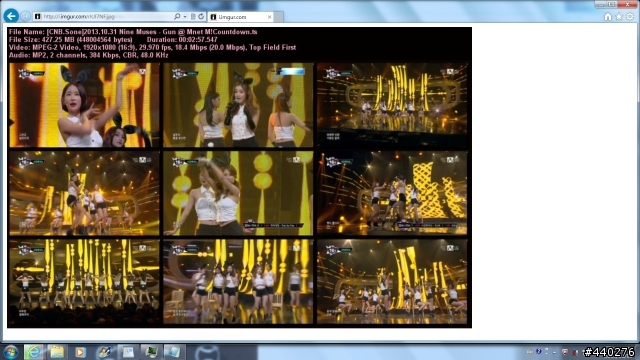Click the center thumbnail of two dancers
640x360 pixels.
[238, 193]
